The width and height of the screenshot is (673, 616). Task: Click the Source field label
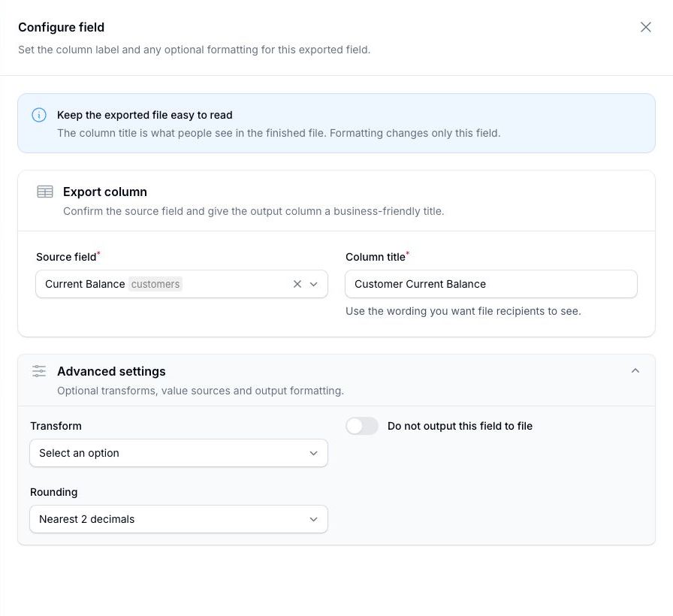click(66, 257)
